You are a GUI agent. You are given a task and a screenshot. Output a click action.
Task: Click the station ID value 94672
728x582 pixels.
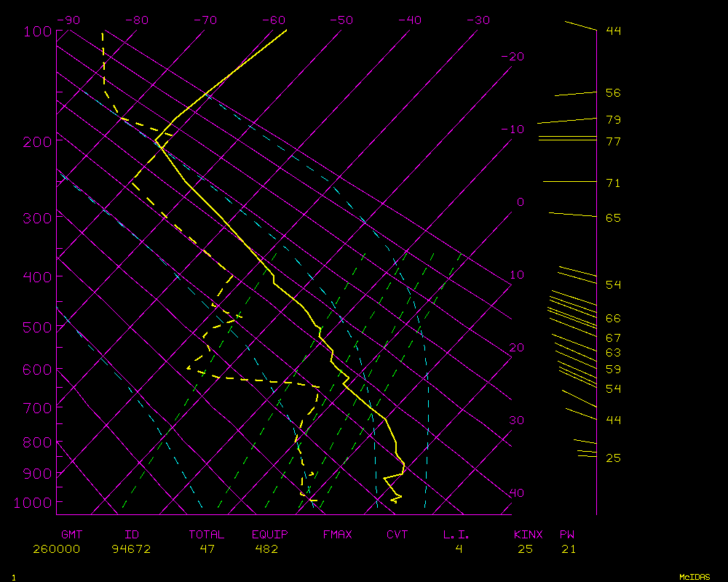coord(131,549)
